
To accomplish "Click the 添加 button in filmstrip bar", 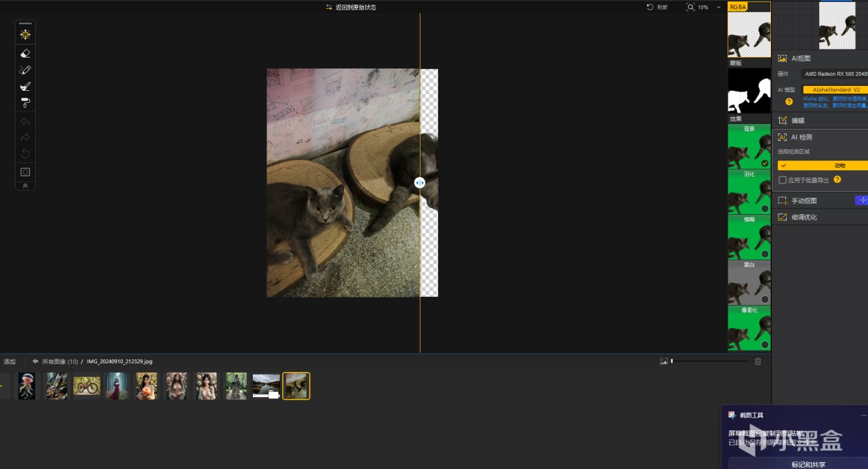I will pos(9,361).
